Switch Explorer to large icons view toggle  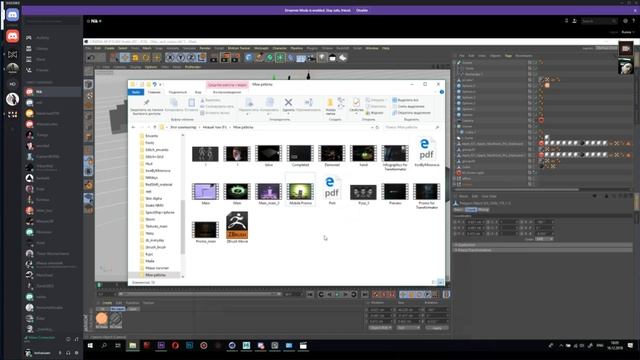pyautogui.click(x=440, y=282)
